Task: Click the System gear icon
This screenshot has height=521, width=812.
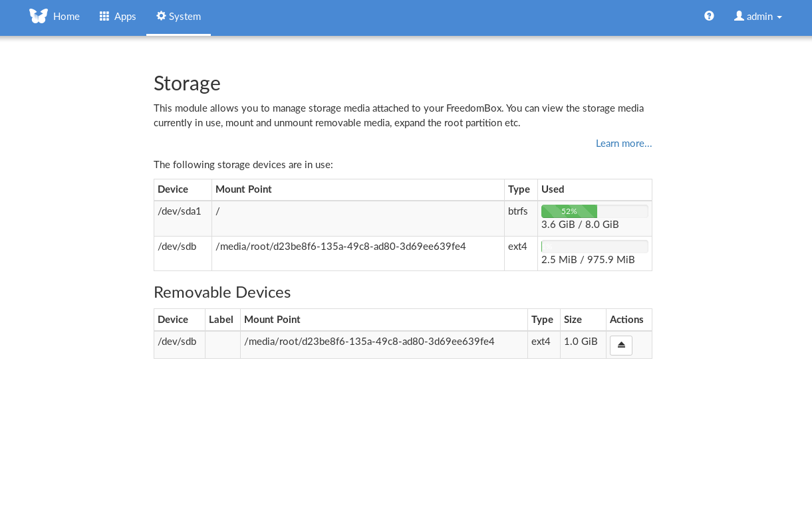Action: (161, 16)
